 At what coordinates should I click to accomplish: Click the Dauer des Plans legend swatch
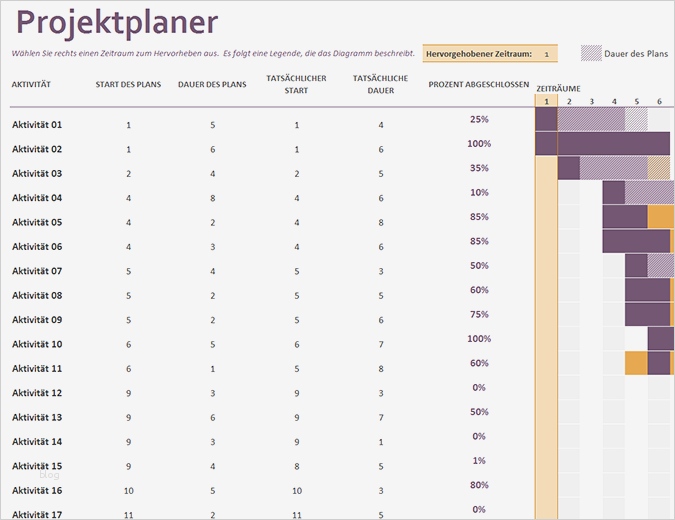pyautogui.click(x=591, y=54)
